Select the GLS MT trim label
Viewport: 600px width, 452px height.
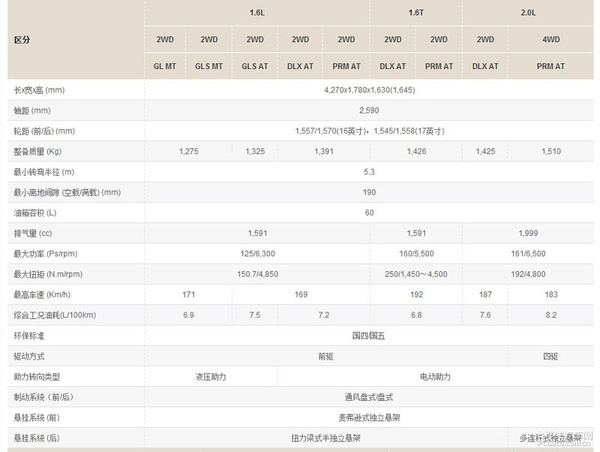coord(209,66)
